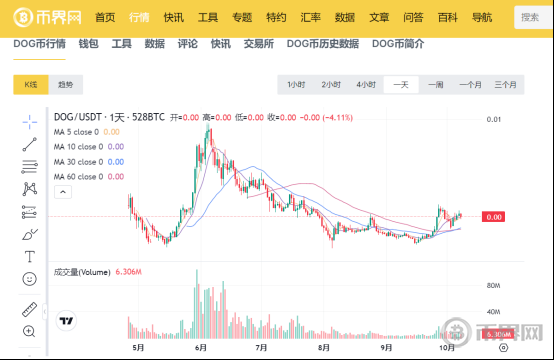
Task: Open the horizontal lines Fibonacci tool
Action: tap(30, 167)
